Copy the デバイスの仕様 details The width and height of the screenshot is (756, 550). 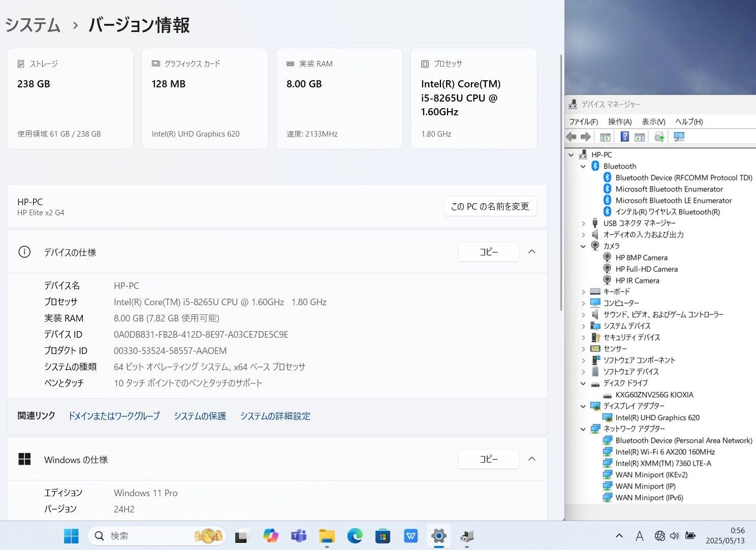click(488, 252)
